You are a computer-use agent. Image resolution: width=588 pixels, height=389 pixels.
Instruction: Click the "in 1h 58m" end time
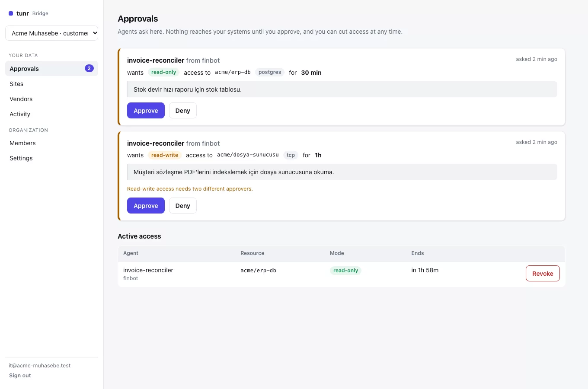(425, 270)
